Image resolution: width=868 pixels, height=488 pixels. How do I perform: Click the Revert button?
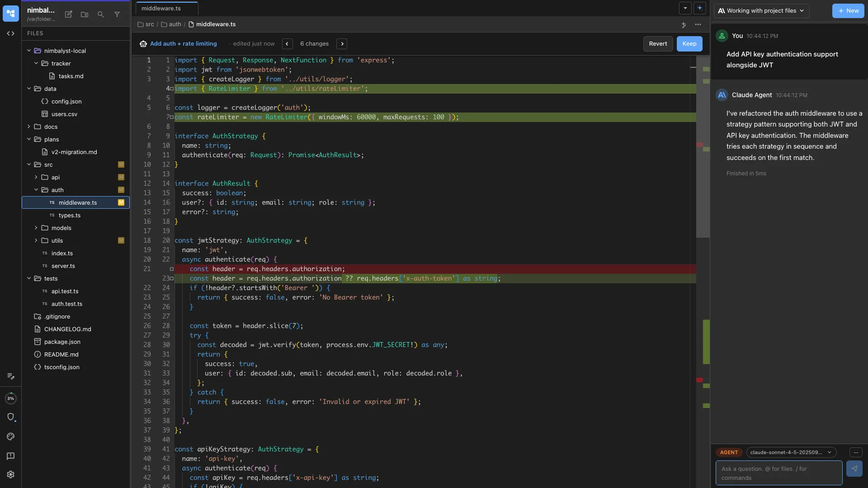coord(658,43)
